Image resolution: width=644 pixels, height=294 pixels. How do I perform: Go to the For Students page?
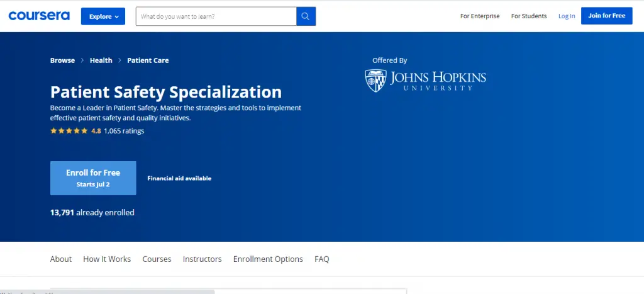529,16
